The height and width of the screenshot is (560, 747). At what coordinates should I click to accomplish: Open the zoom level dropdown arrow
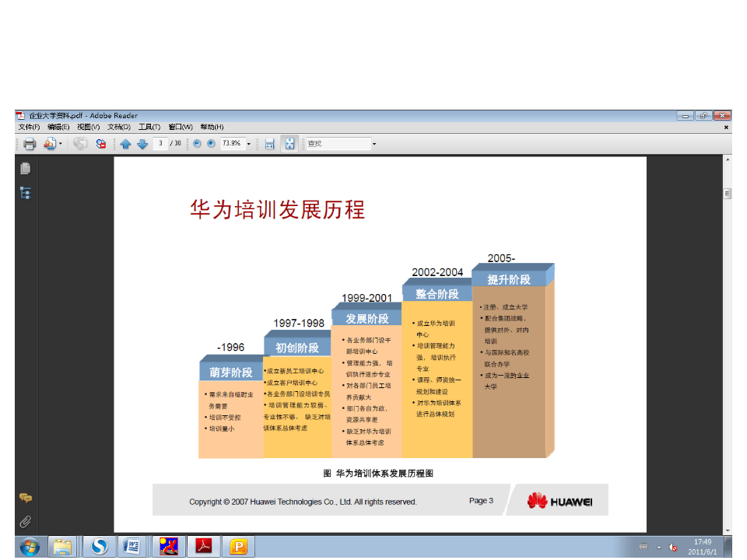coord(249,143)
